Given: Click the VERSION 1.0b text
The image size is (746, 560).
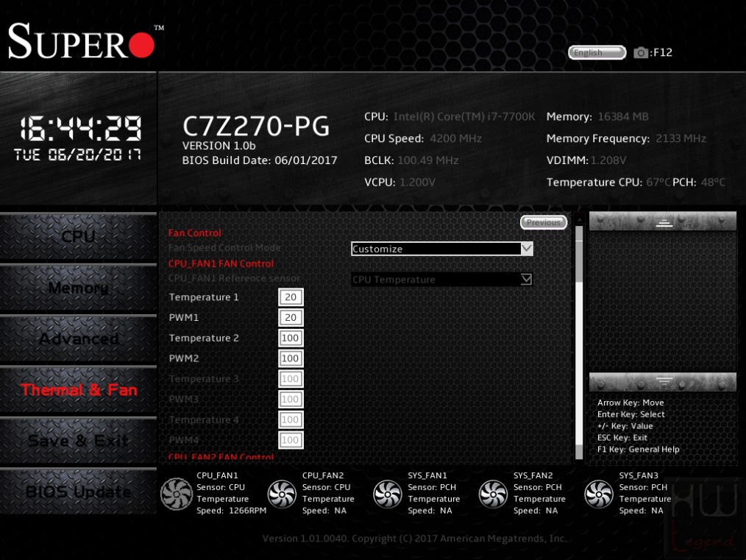Looking at the screenshot, I should point(219,146).
